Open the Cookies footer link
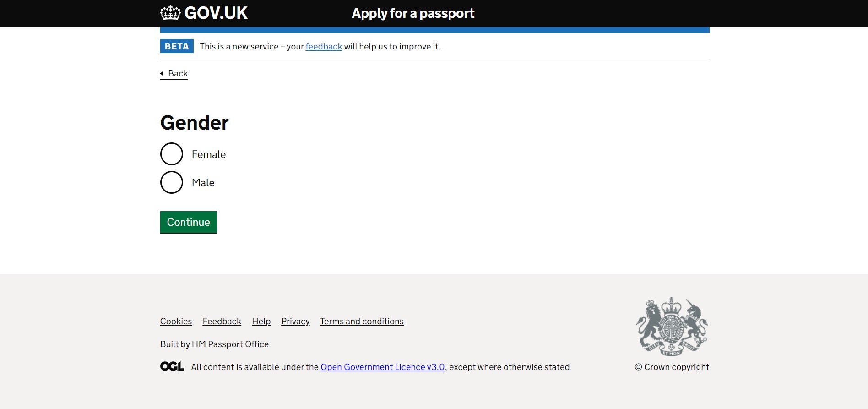This screenshot has height=409, width=868. [176, 321]
